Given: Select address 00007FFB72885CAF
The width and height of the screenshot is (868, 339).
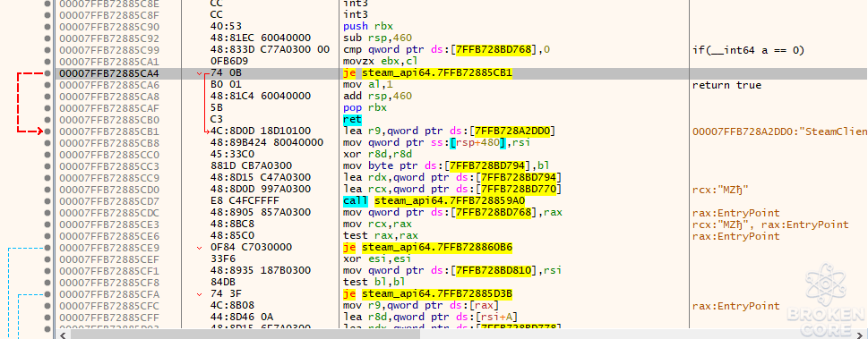Looking at the screenshot, I should point(109,108).
